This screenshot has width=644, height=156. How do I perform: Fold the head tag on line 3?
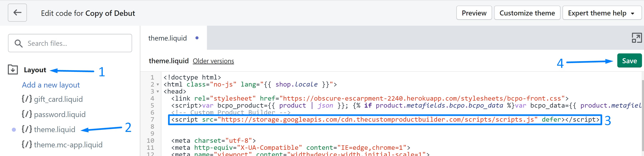(x=158, y=92)
